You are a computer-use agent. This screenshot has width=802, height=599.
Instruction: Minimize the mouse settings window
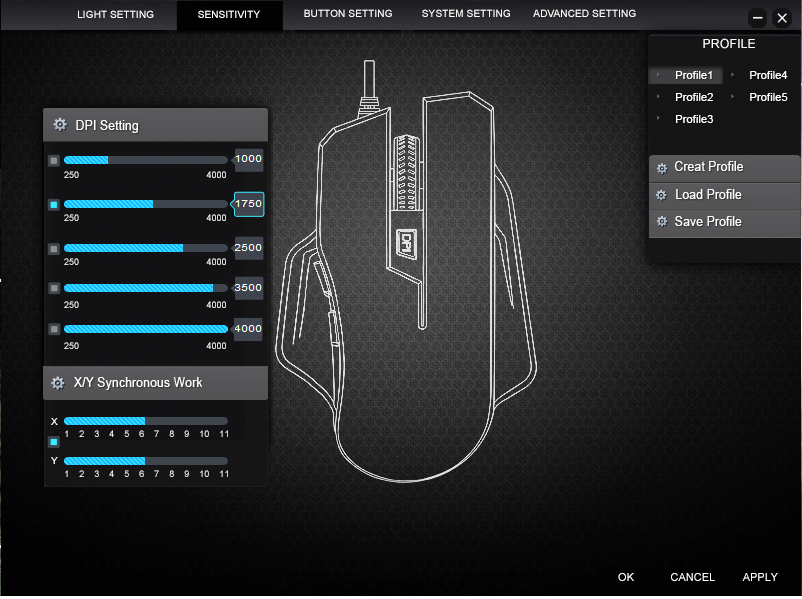757,18
